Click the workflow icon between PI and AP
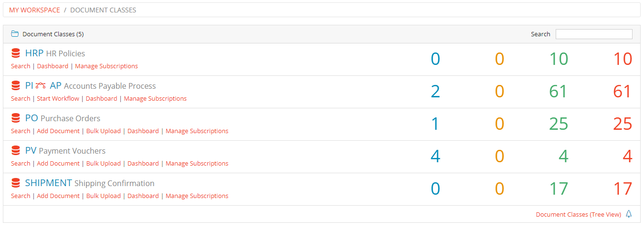 coord(41,86)
